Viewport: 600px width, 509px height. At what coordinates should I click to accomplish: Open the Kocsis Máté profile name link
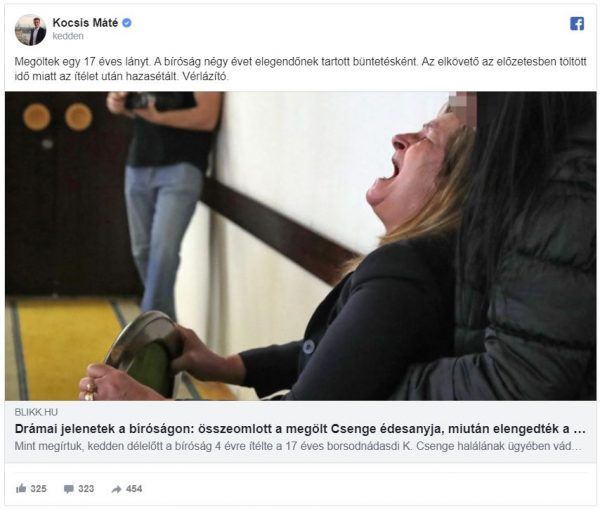click(85, 23)
